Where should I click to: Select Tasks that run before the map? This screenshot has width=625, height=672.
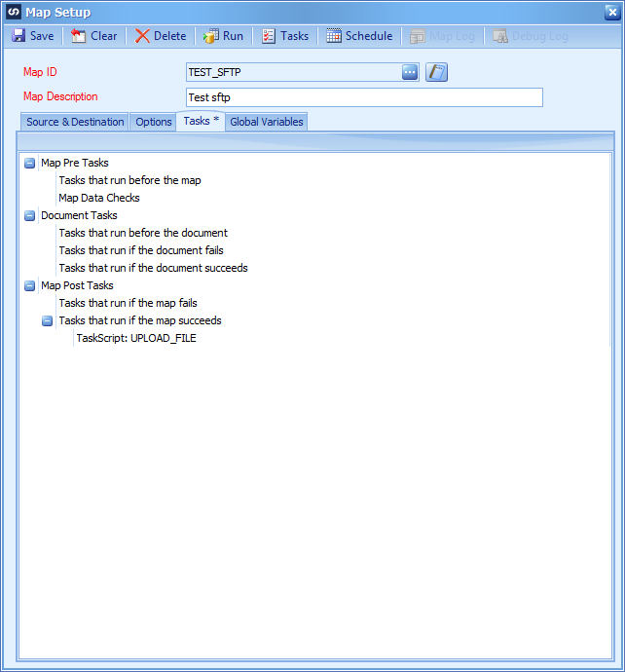coord(129,180)
